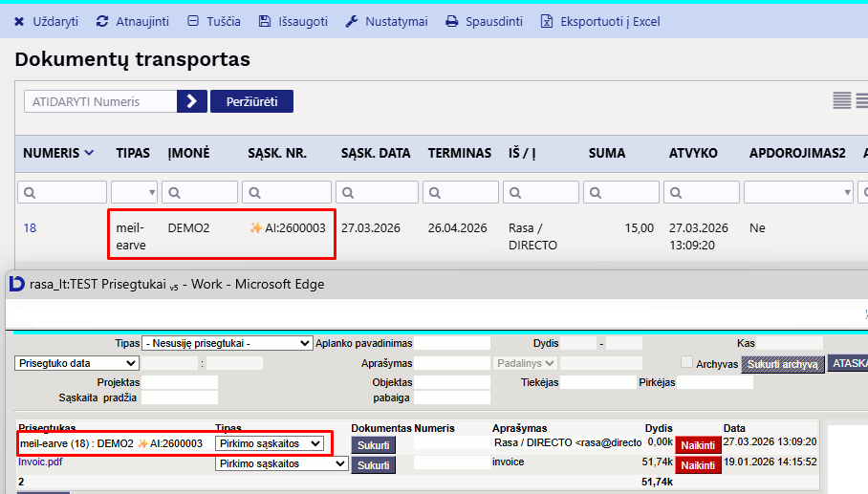Viewport: 868px width, 494px height.
Task: Click the Tuščia toolbar item
Action: point(194,21)
